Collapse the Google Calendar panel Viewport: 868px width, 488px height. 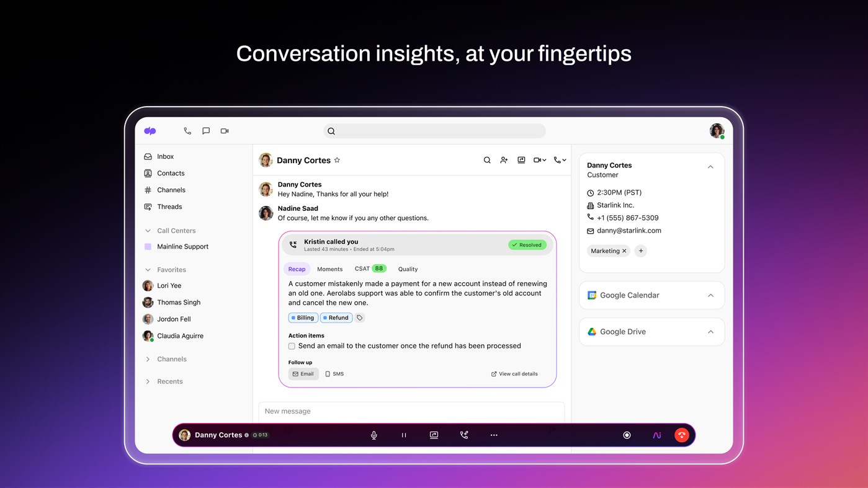point(710,295)
